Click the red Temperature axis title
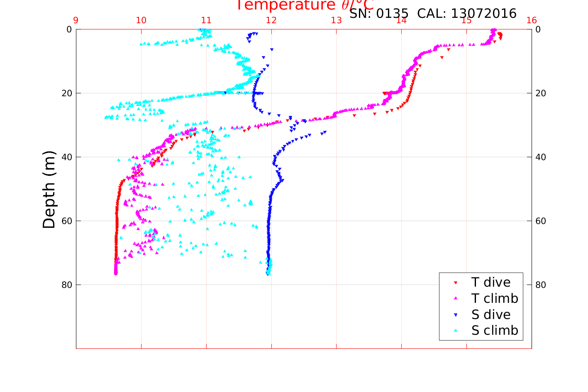 tap(305, 5)
